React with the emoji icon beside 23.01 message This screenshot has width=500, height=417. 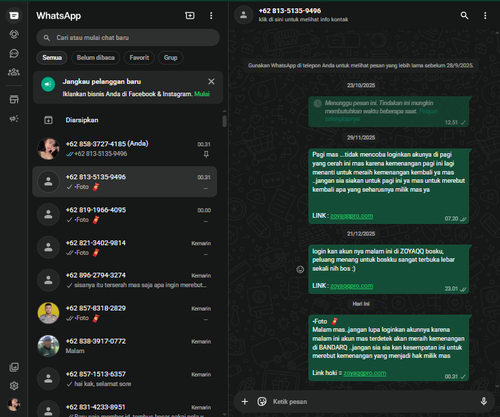click(300, 269)
